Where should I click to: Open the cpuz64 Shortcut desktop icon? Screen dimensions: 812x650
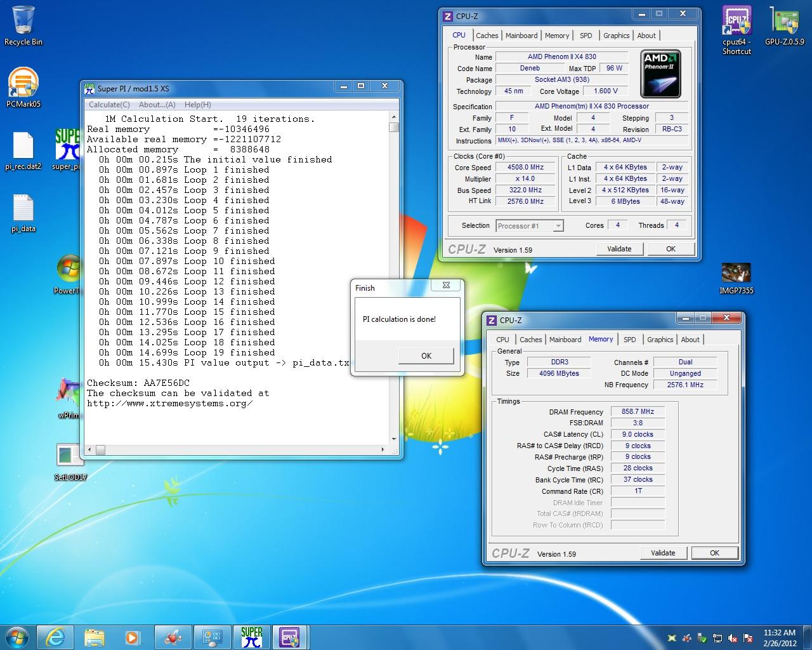pos(737,30)
